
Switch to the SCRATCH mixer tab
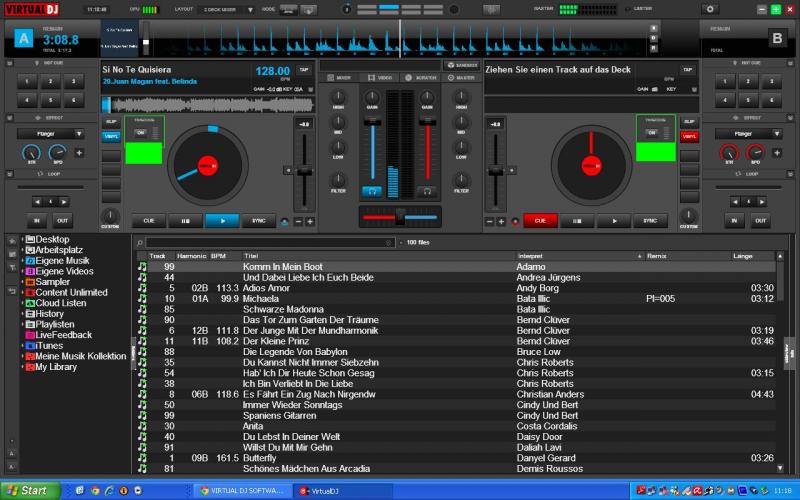click(x=421, y=77)
